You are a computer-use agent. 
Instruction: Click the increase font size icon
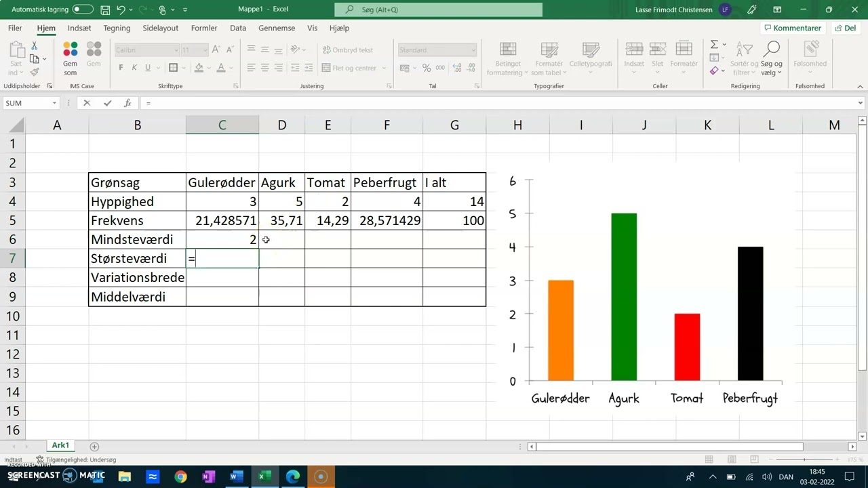click(216, 49)
